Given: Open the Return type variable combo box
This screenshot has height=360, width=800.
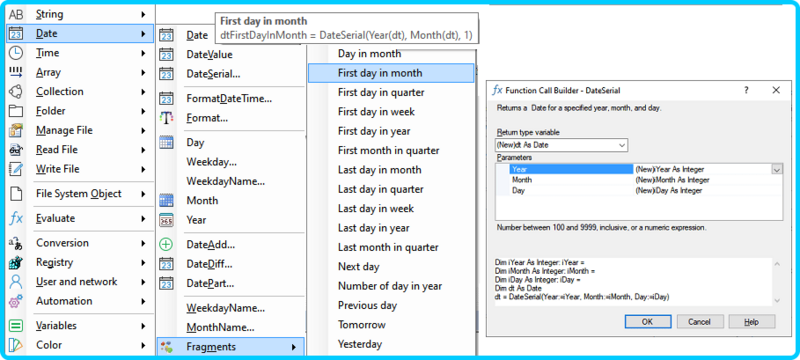Looking at the screenshot, I should [x=561, y=145].
